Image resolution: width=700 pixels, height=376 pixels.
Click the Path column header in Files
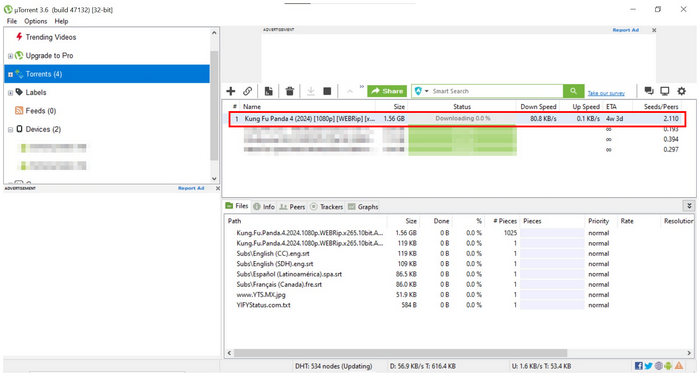point(234,221)
